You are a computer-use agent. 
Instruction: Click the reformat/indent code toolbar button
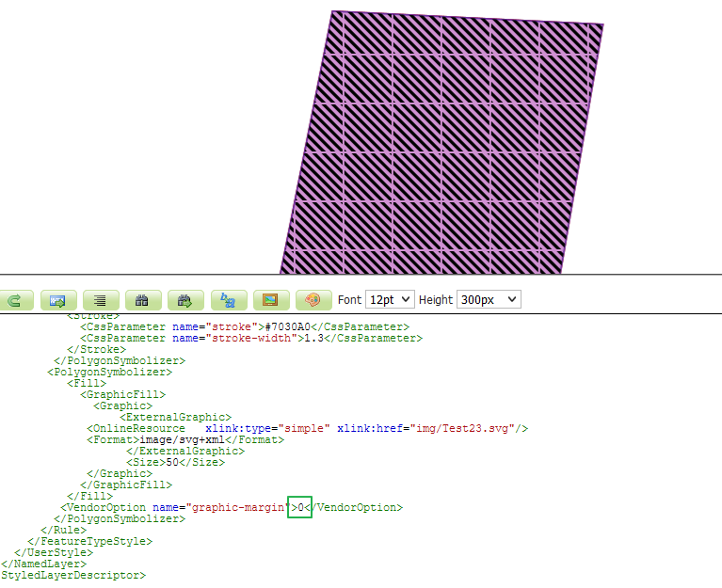(101, 300)
